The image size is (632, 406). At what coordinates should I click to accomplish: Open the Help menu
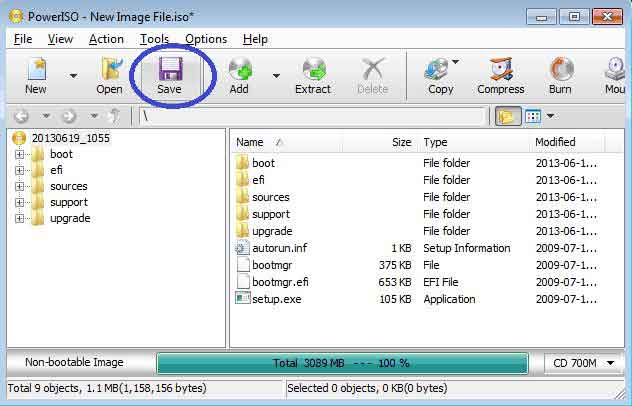click(256, 39)
